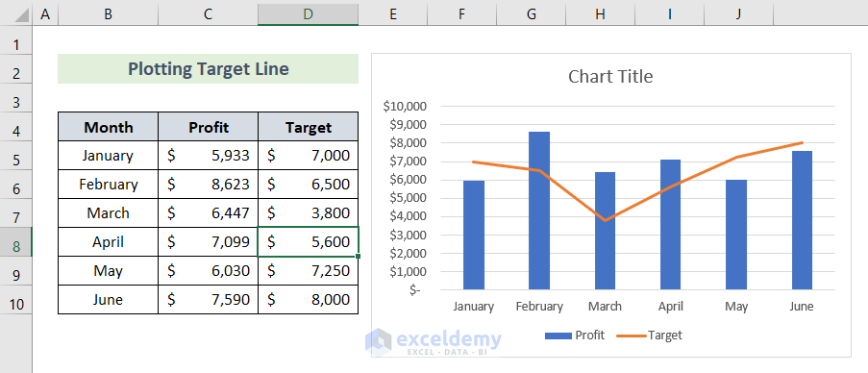Select column H header
The image size is (868, 373).
[601, 14]
